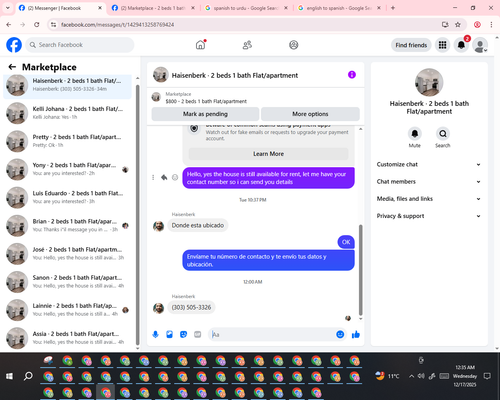Open the taskbar weather widget

coord(387,376)
